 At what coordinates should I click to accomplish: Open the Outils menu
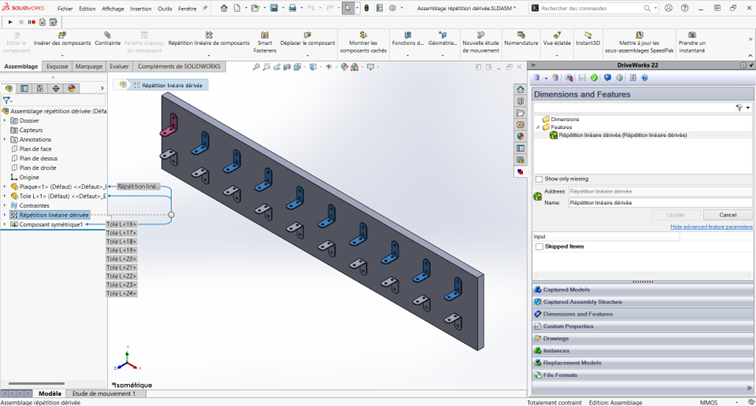(x=164, y=9)
